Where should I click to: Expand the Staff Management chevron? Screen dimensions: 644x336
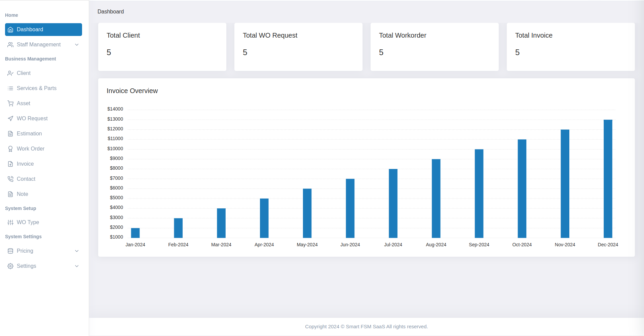[x=77, y=45]
